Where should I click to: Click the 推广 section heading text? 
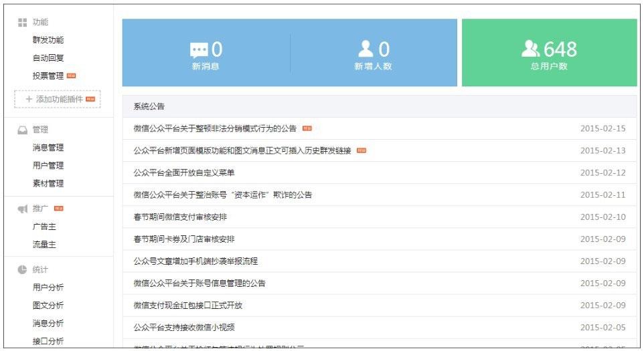pos(40,209)
